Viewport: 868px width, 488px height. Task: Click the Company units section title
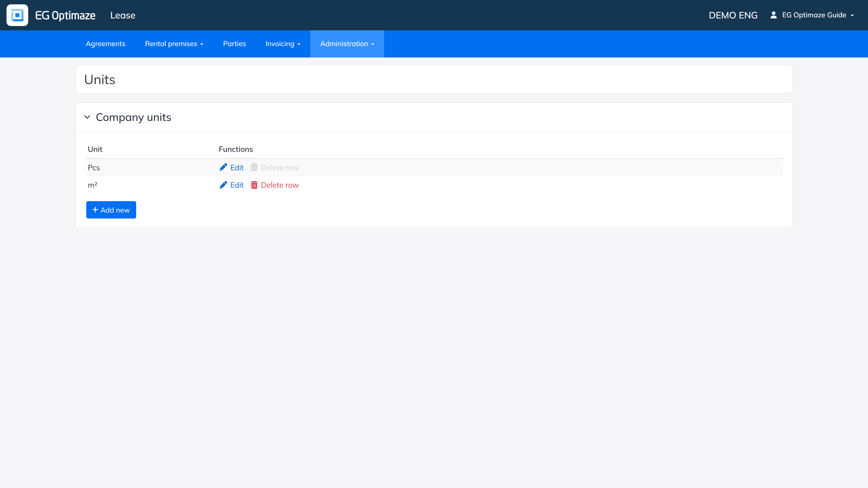tap(133, 117)
